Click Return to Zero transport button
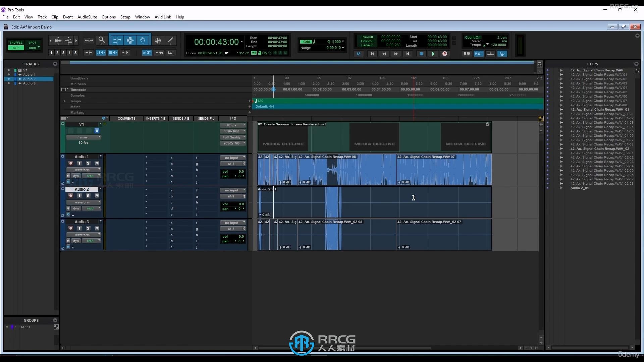 point(372,54)
